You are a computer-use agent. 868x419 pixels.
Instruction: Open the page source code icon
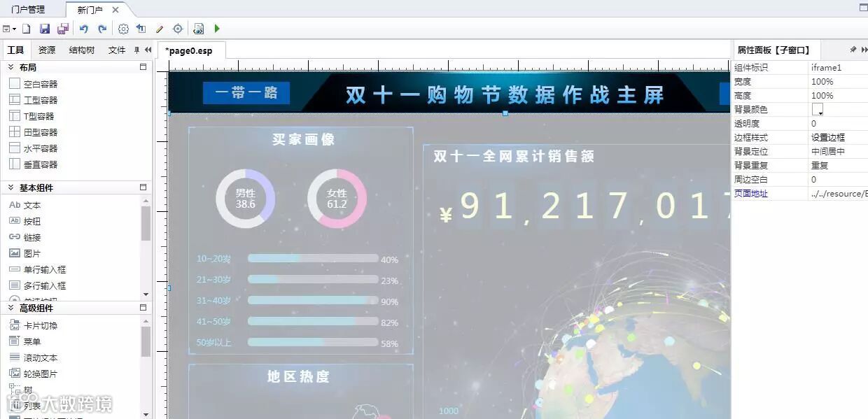coord(199,29)
